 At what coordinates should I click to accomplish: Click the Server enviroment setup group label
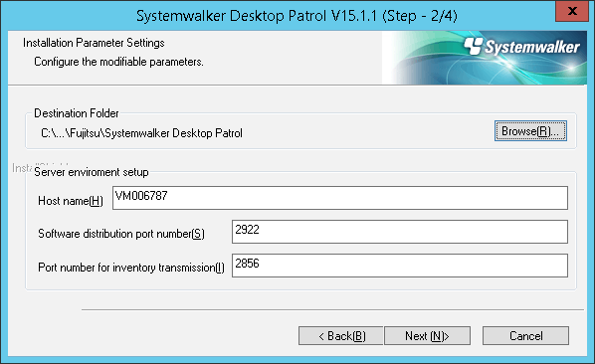point(92,172)
